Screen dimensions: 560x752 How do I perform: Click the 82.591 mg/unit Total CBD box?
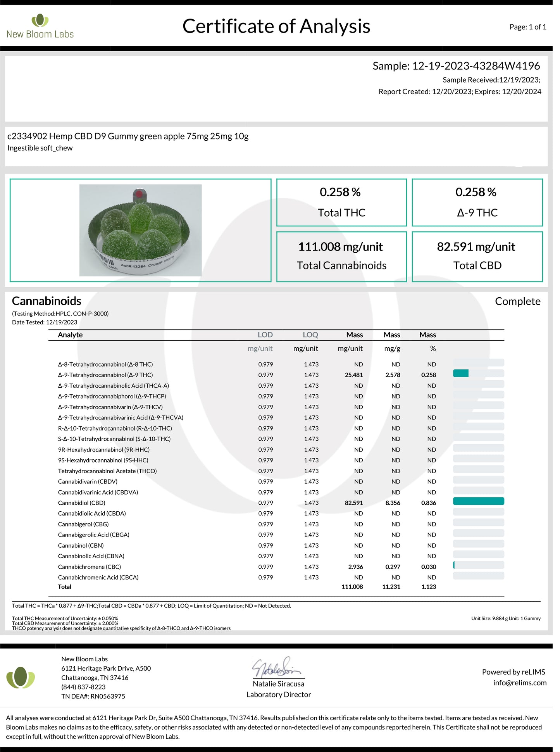pyautogui.click(x=477, y=257)
